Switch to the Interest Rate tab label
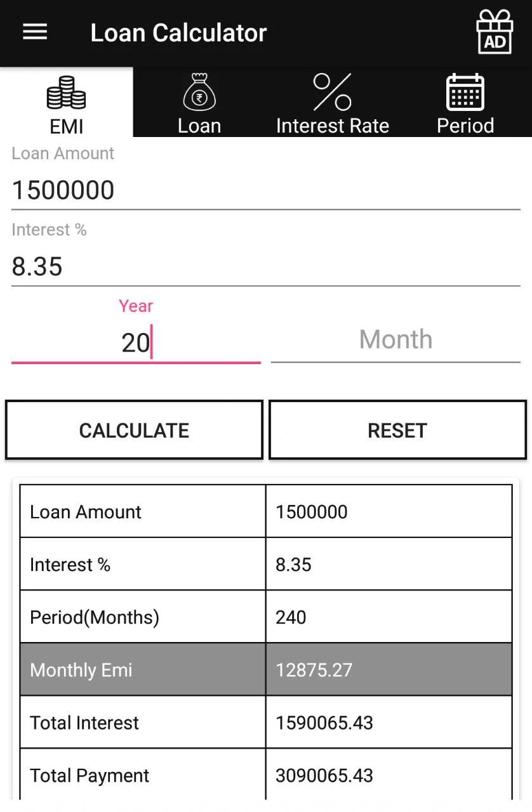The height and width of the screenshot is (812, 532). click(x=332, y=126)
